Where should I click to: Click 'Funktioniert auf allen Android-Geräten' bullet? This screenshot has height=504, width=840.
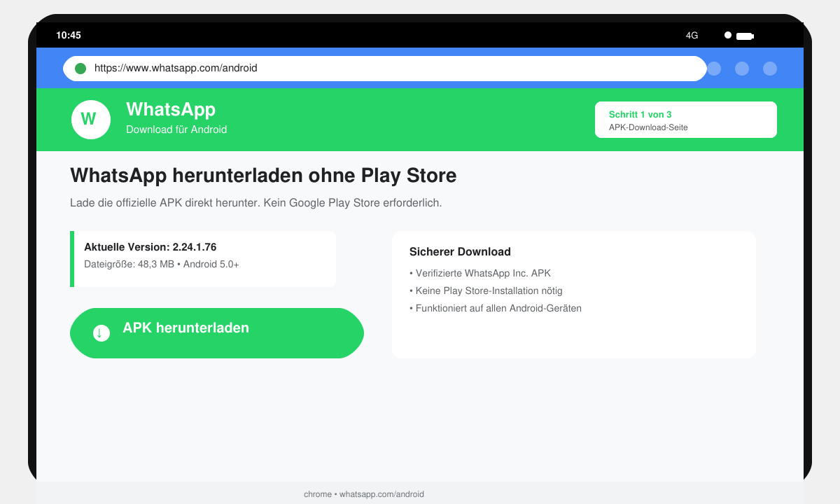(x=496, y=308)
